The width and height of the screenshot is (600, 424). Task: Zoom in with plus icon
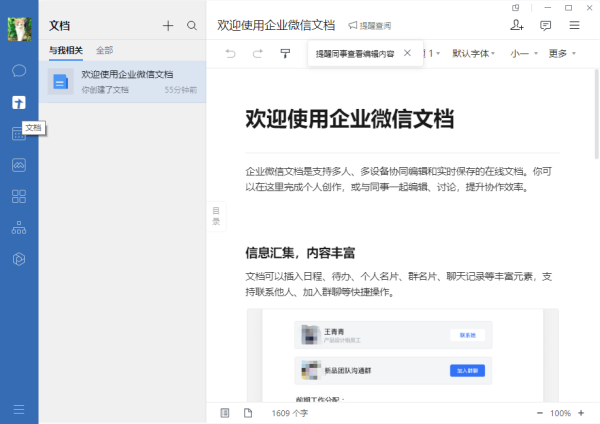click(x=581, y=413)
